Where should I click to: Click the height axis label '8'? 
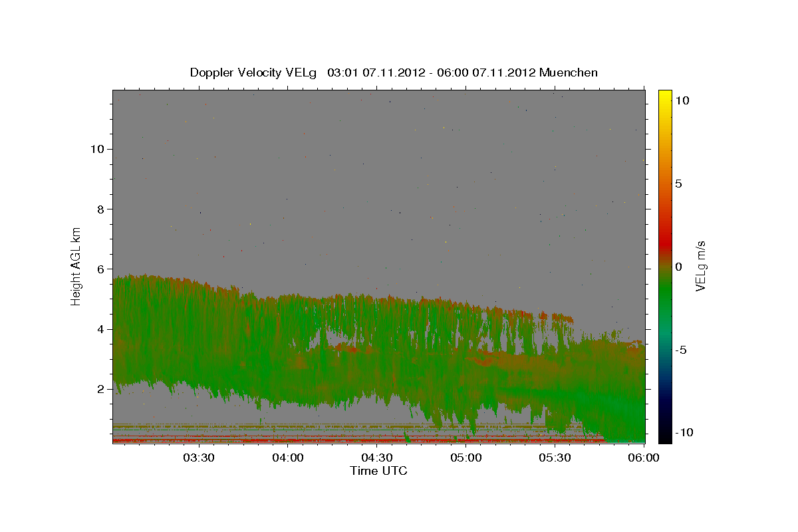(x=99, y=209)
